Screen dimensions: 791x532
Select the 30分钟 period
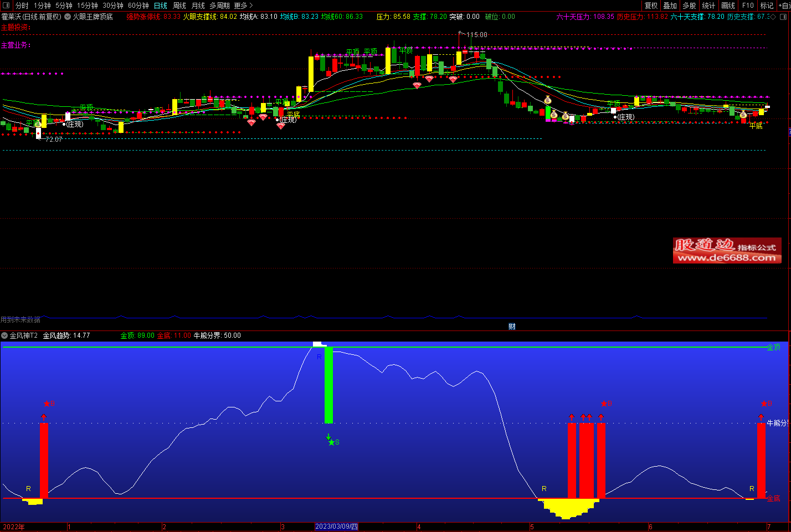click(x=113, y=6)
